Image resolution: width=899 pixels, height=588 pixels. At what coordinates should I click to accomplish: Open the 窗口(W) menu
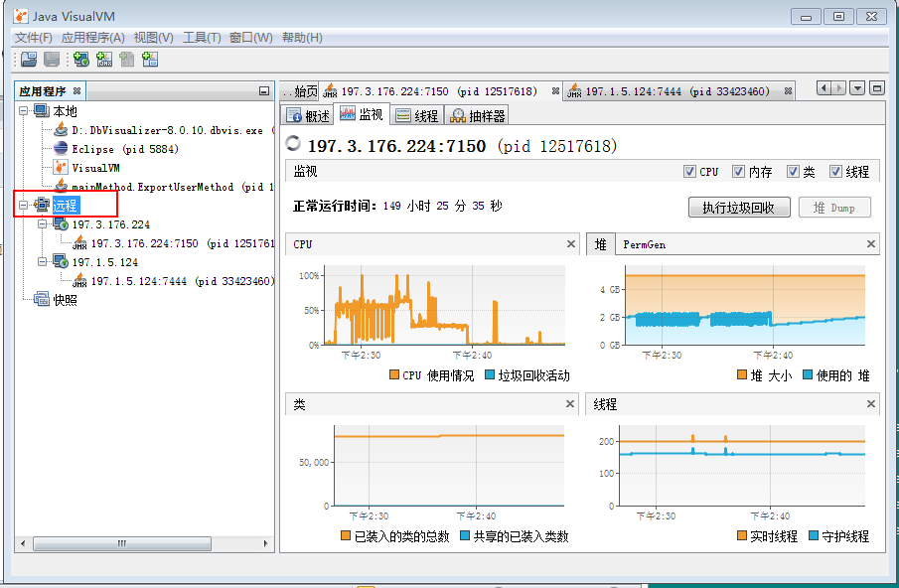[251, 38]
